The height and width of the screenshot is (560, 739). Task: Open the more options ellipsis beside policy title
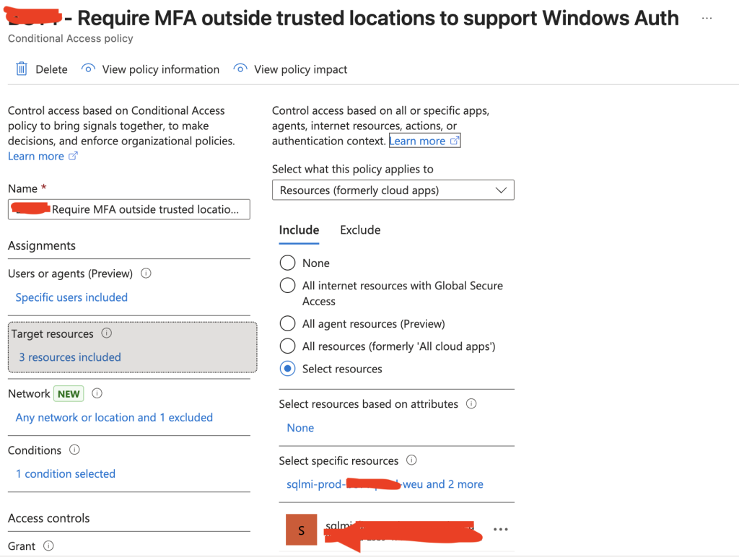pos(707,19)
